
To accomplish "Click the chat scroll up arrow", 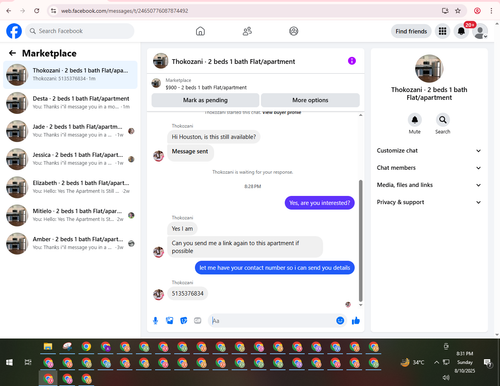I will click(x=360, y=115).
